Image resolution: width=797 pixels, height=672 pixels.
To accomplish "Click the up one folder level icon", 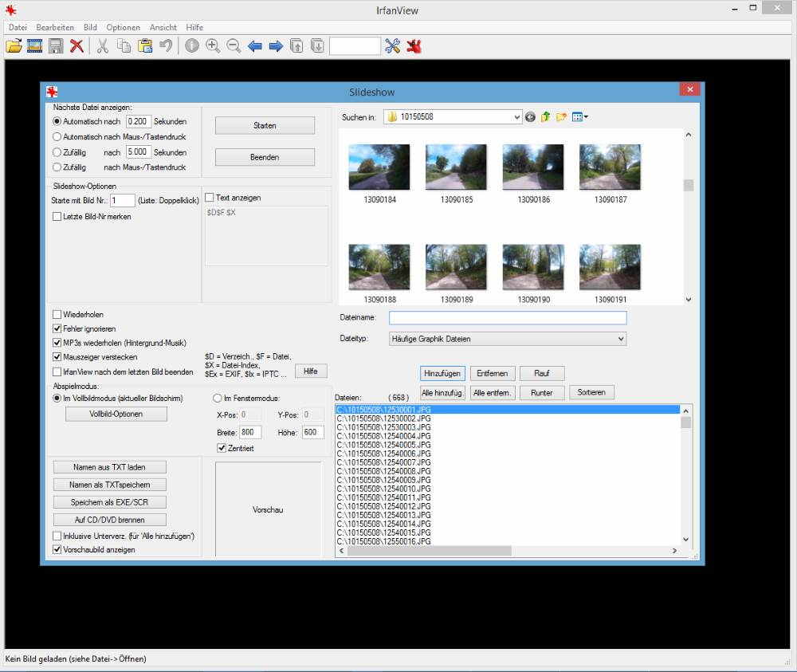I will pos(546,117).
